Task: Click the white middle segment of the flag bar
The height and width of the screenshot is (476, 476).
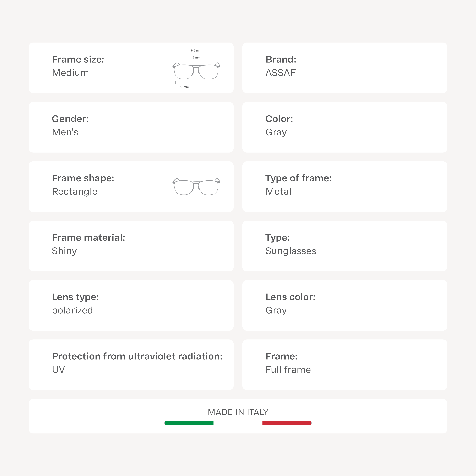Action: [x=238, y=423]
